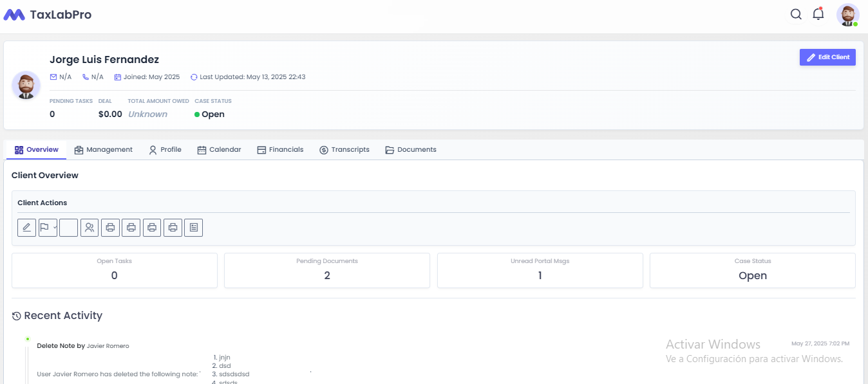Select the first printer icon in Client Actions
The image size is (868, 384).
(110, 227)
